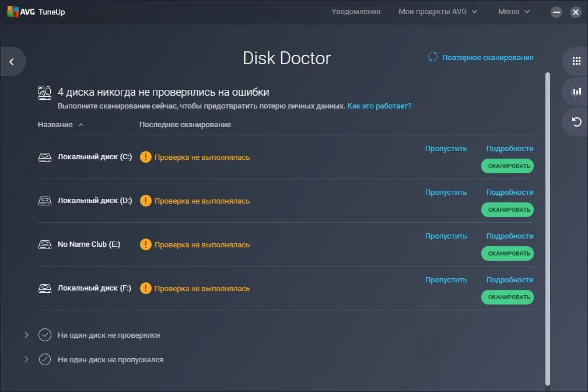588x392 pixels.
Task: Click 'Пропустить' for disk C:
Action: tap(446, 149)
